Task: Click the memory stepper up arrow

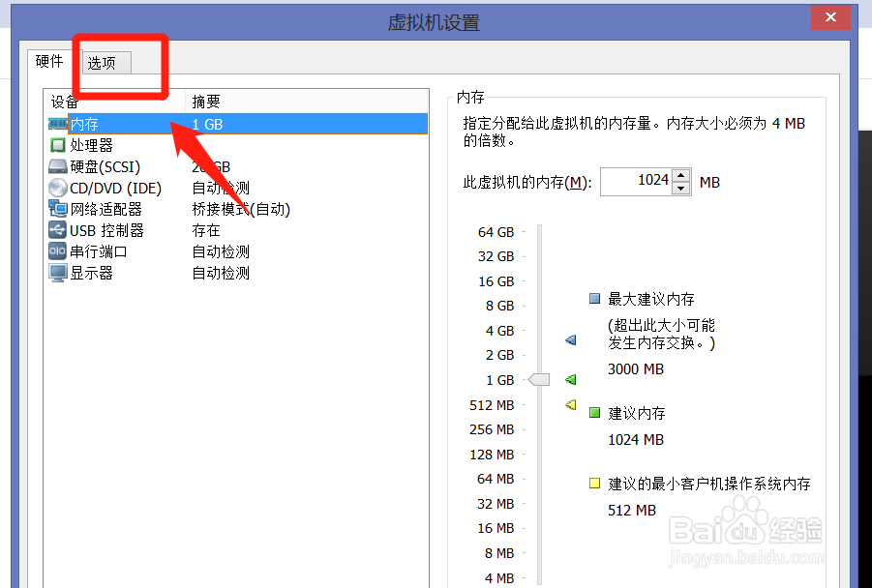Action: [x=680, y=176]
